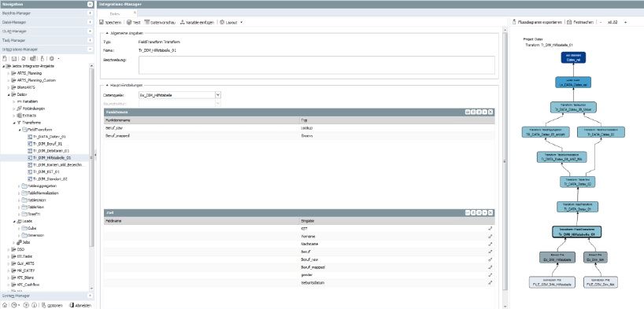
Task: Expand the TableAggregation folder
Action: point(19,186)
